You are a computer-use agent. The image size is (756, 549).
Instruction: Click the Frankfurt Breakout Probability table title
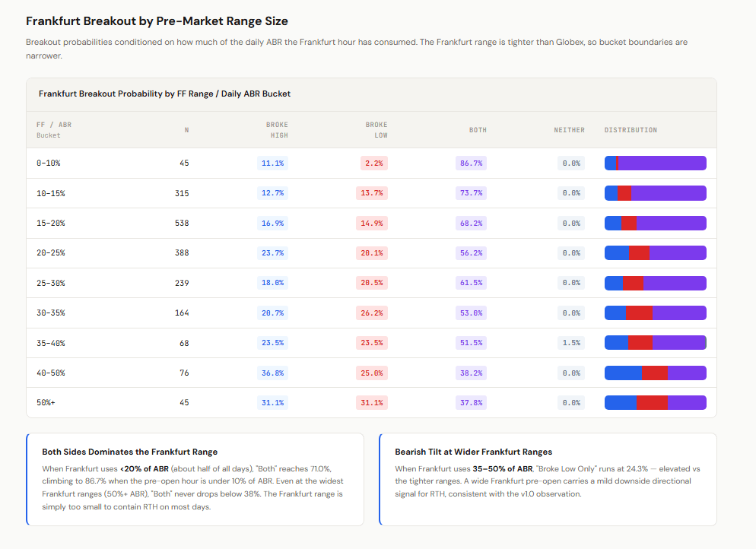pyautogui.click(x=164, y=94)
